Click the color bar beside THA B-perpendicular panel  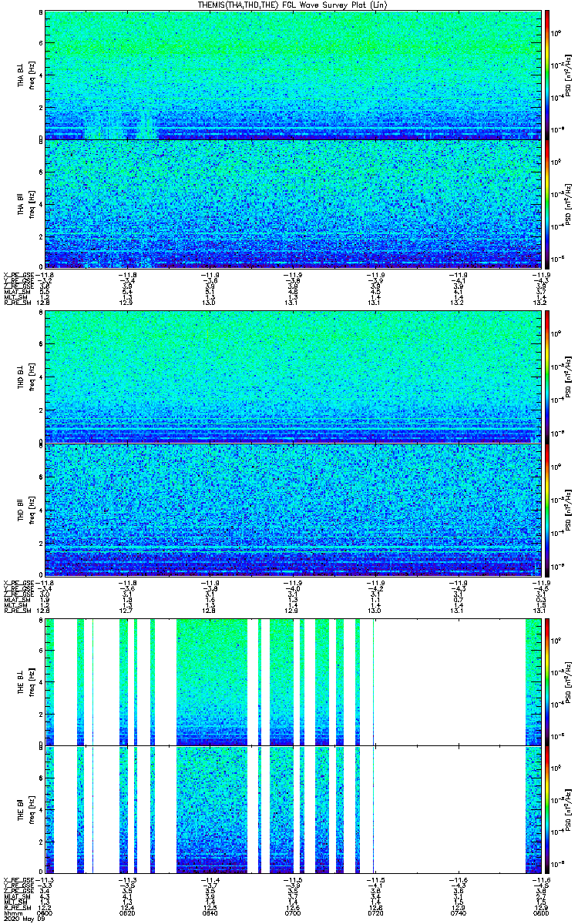(x=547, y=75)
